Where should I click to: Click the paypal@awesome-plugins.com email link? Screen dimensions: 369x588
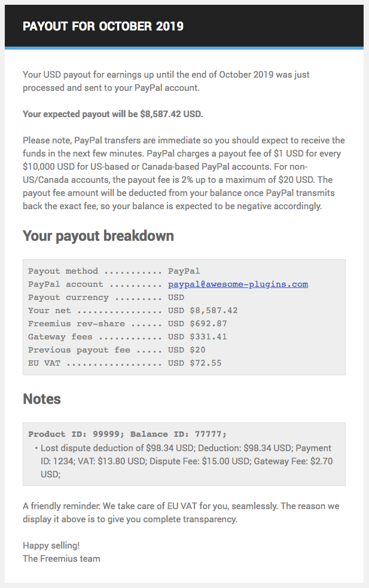click(x=237, y=284)
